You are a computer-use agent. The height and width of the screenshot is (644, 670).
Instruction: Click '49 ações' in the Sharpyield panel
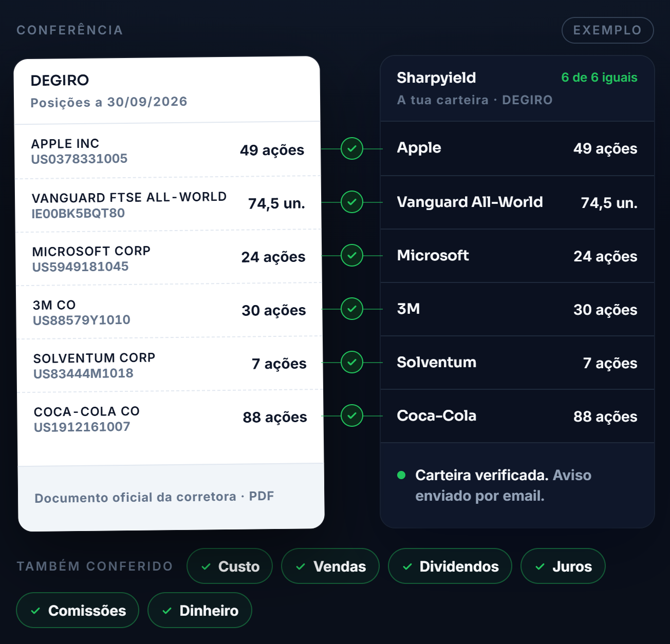click(x=605, y=148)
